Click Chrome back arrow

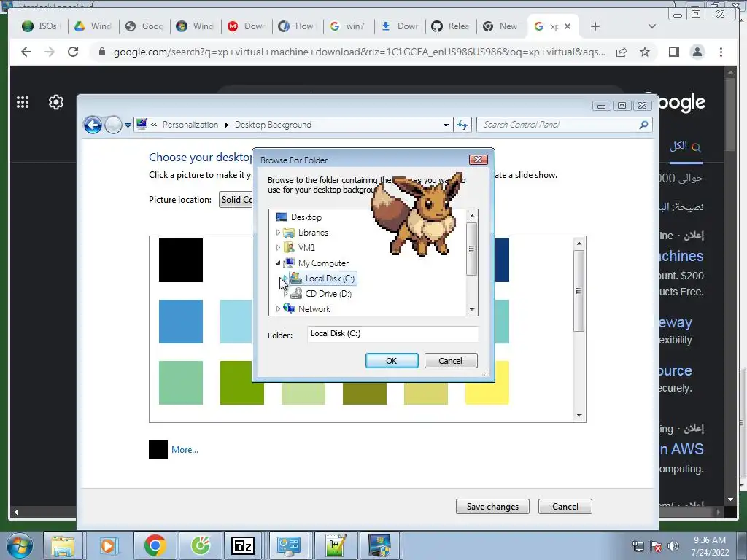pos(26,52)
